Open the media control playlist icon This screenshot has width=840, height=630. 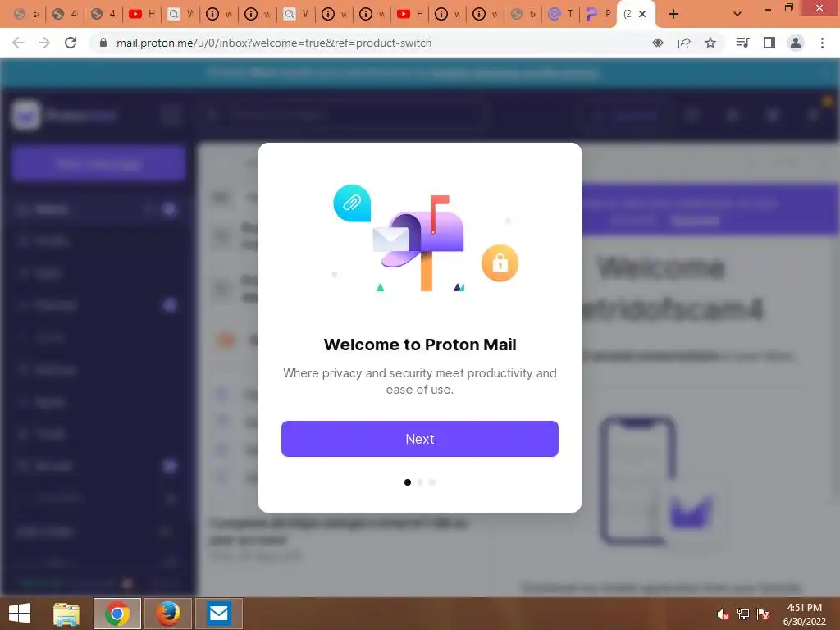coord(742,43)
